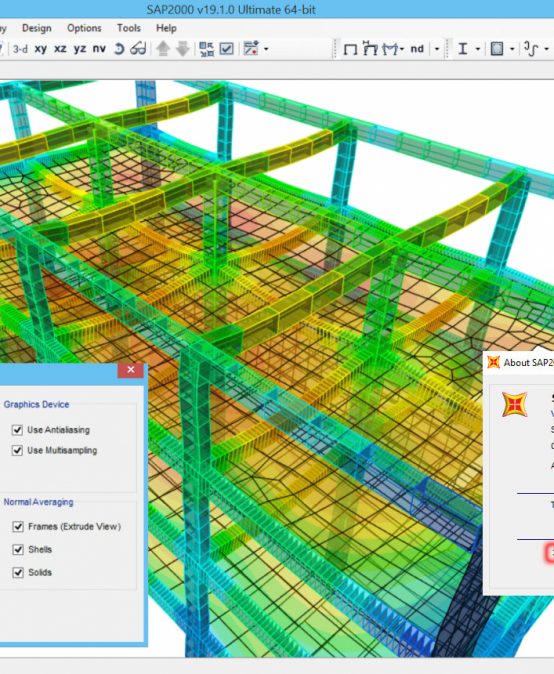Uncheck Use Antialiasing checkbox

pyautogui.click(x=17, y=430)
